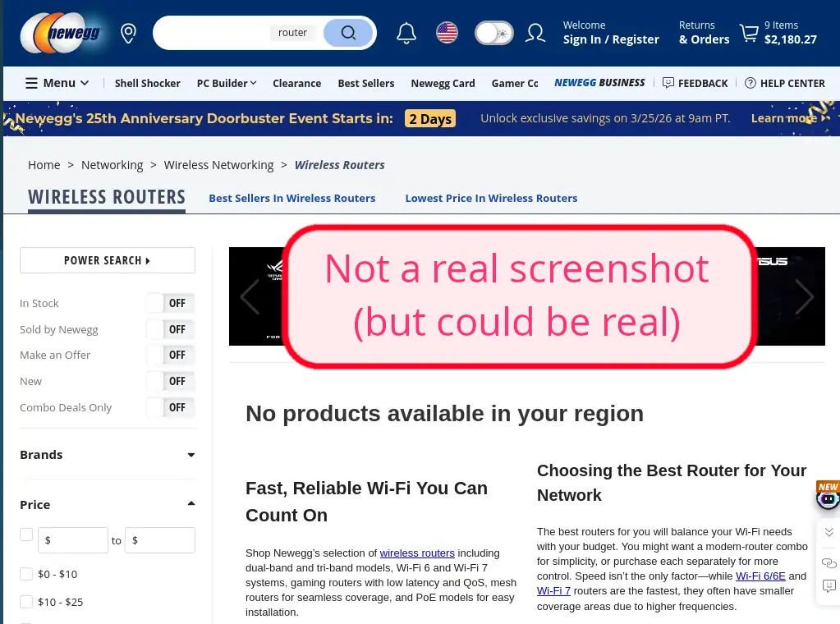View the shopping cart with 9 items
The image size is (840, 624).
point(749,33)
